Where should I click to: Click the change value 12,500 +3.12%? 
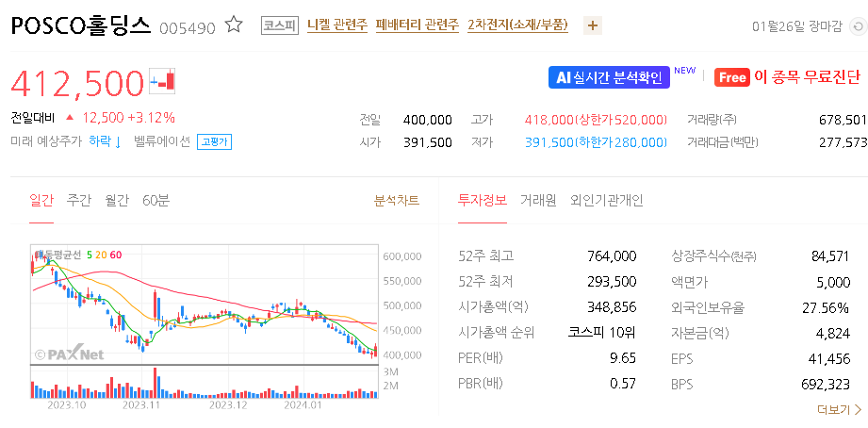click(x=128, y=118)
